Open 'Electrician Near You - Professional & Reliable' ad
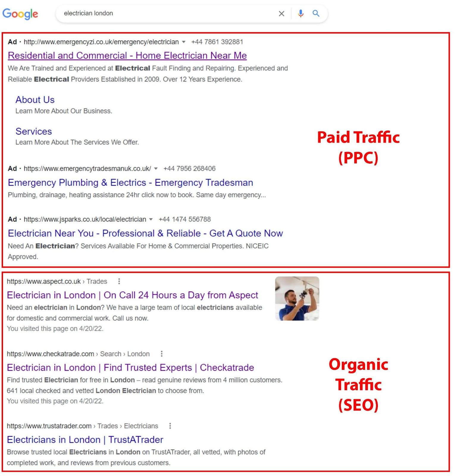Screen dimensions: 468x476 (145, 233)
